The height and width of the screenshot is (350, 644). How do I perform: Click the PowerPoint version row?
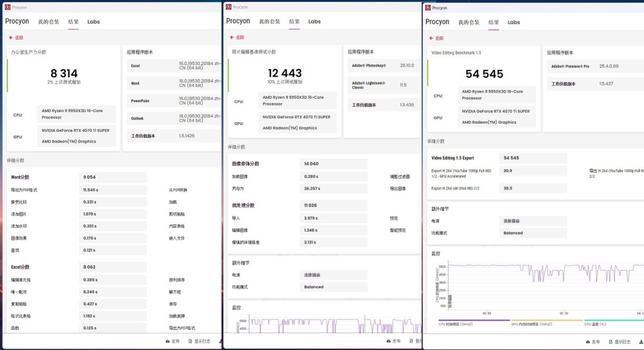point(174,101)
